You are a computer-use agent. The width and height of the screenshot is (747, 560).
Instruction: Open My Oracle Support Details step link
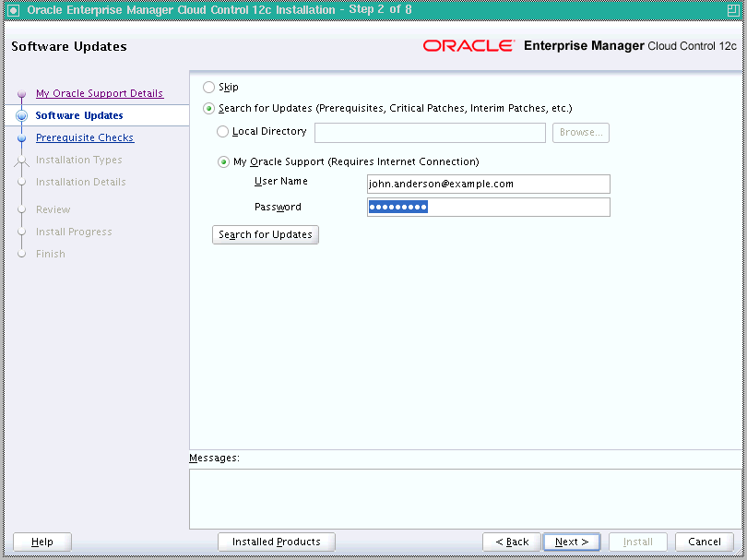pos(100,93)
